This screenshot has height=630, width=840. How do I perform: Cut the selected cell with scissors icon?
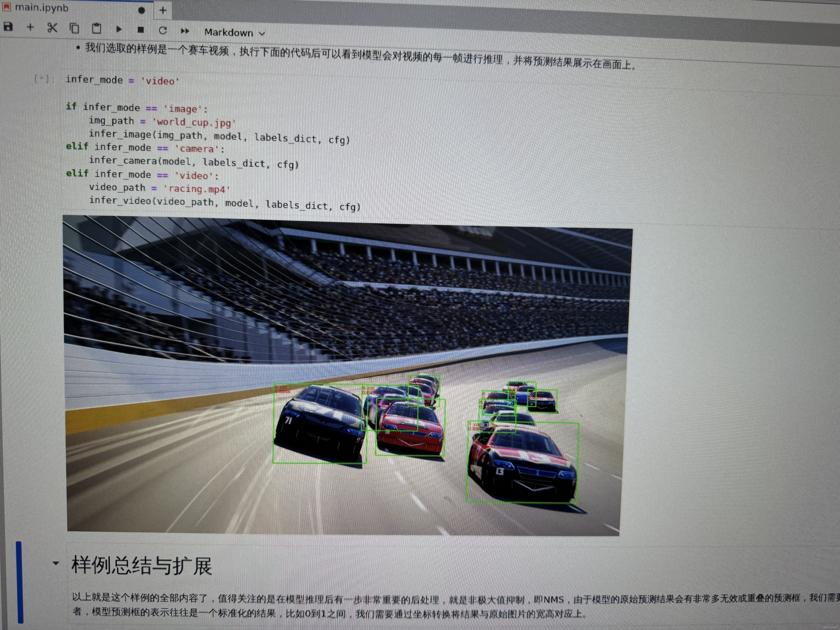click(52, 28)
